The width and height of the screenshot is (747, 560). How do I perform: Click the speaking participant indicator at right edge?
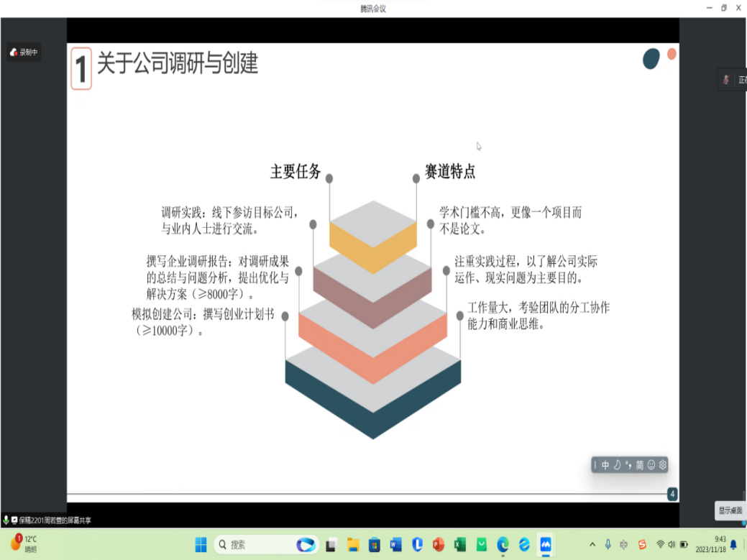tap(732, 80)
